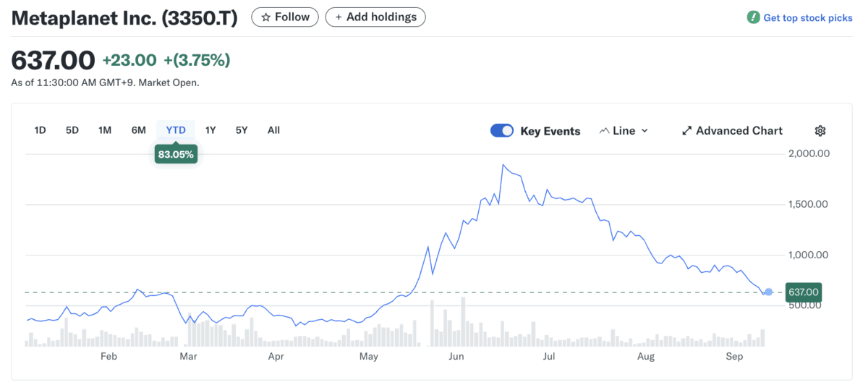Select the 6M time range
This screenshot has width=868, height=385.
pos(139,130)
